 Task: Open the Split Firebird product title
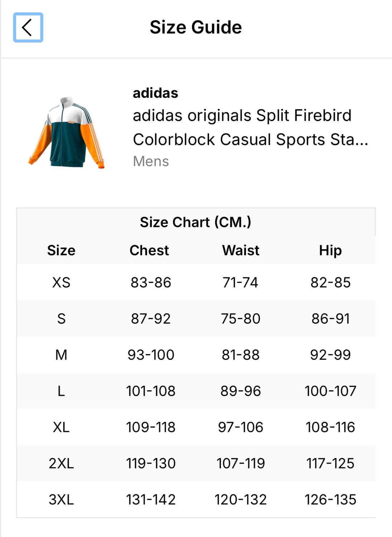pyautogui.click(x=251, y=127)
